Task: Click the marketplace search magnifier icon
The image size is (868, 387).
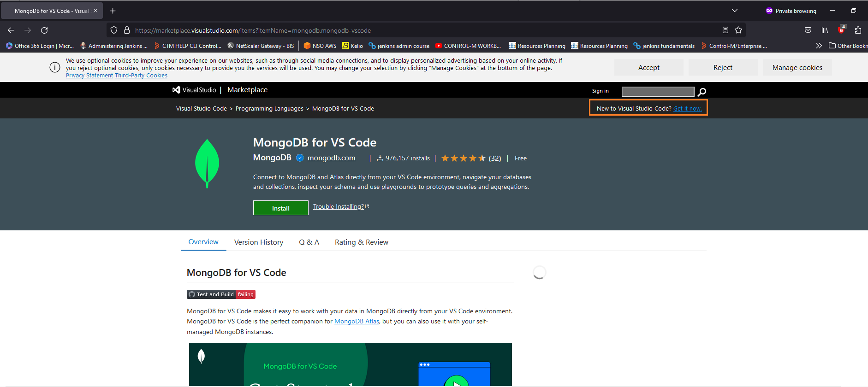Action: (x=702, y=92)
